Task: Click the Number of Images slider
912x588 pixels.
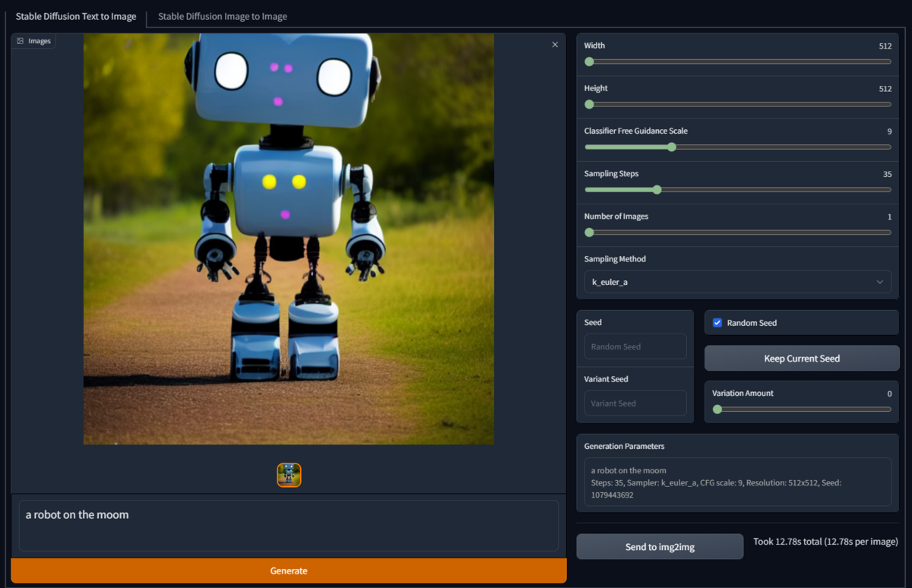Action: click(x=589, y=232)
